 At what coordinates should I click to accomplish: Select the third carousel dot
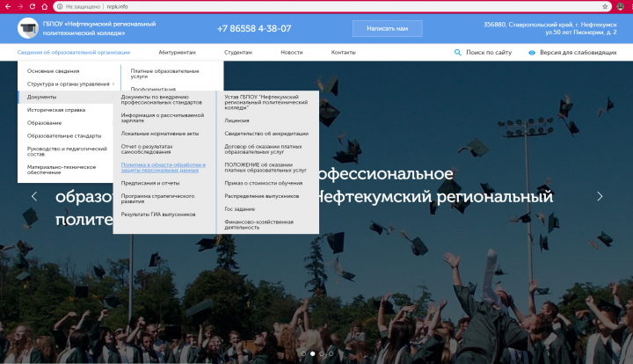(x=322, y=353)
